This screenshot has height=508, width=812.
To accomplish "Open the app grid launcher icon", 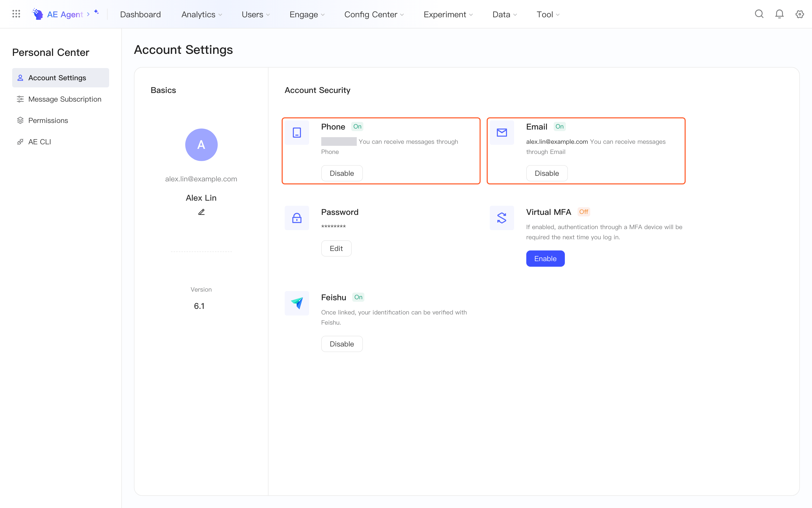I will pyautogui.click(x=16, y=14).
